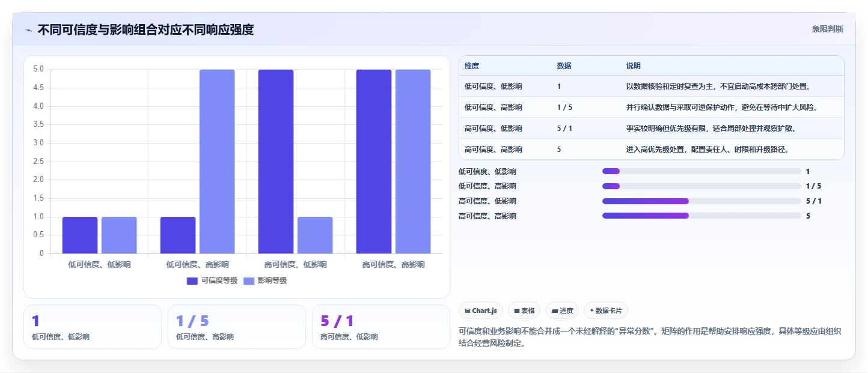This screenshot has height=373, width=868.
Task: Click the lightning icon beside the title
Action: (28, 29)
